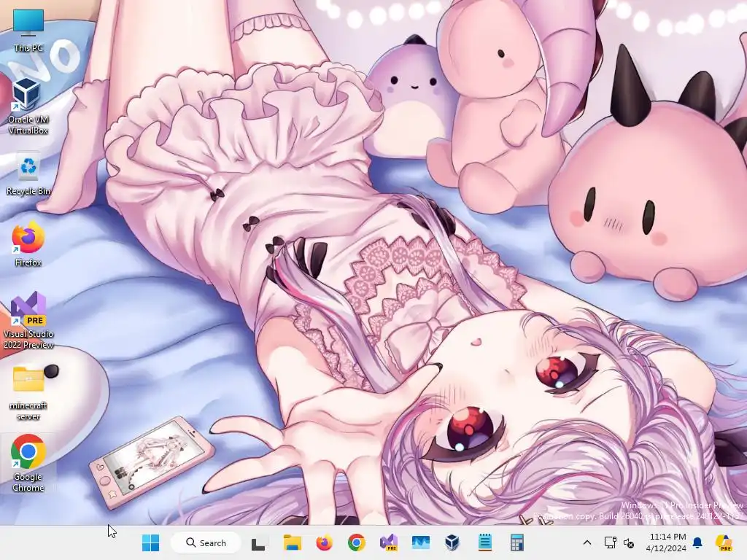The width and height of the screenshot is (747, 560).
Task: Open network status tray icon
Action: pos(611,542)
